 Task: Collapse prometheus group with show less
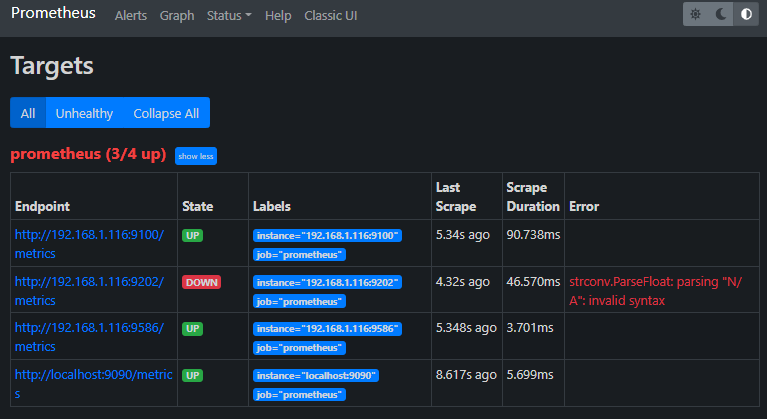(196, 156)
